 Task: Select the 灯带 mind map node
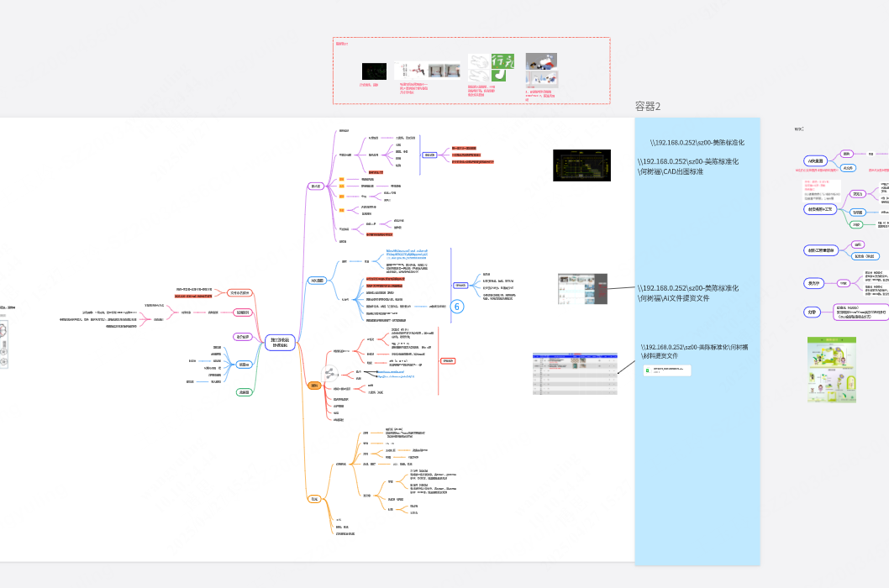tap(813, 312)
